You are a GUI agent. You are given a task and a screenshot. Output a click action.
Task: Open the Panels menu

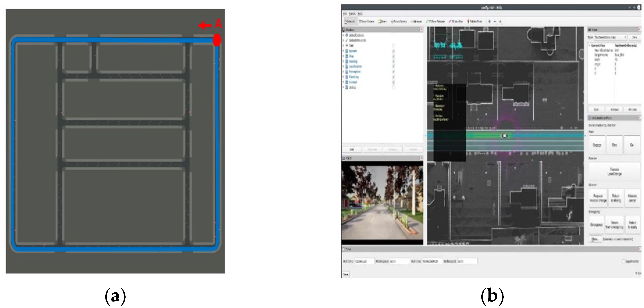[352, 14]
